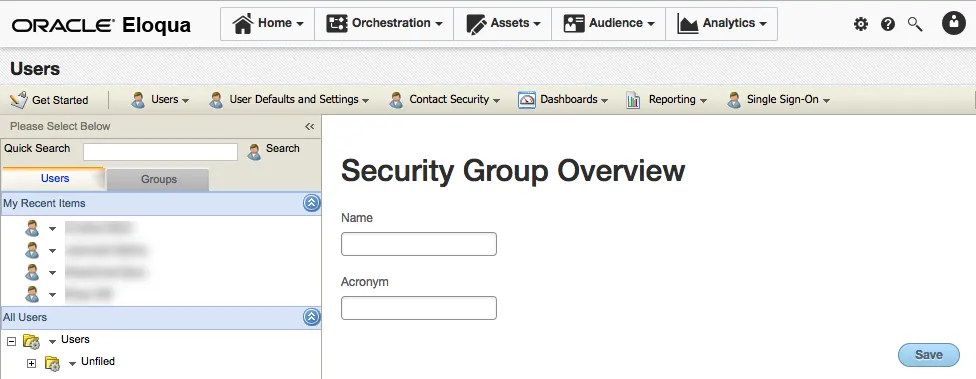Image resolution: width=976 pixels, height=379 pixels.
Task: Open Single Sign-On dropdown
Action: (x=779, y=100)
